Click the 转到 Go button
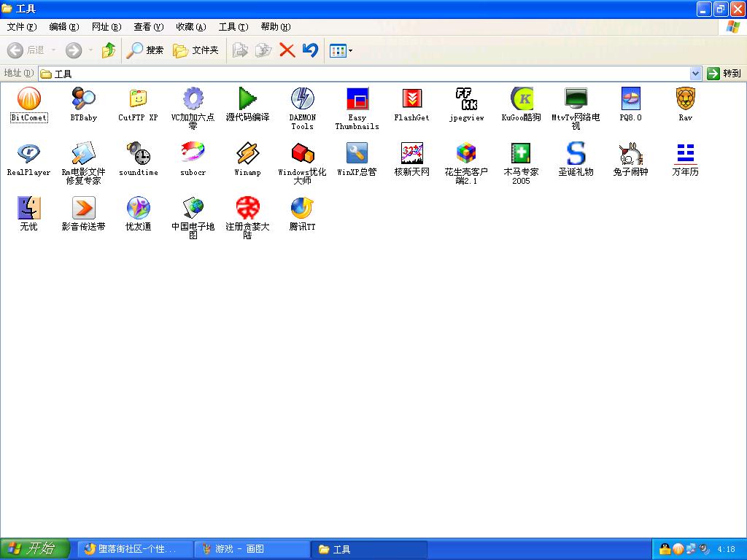 tap(724, 74)
